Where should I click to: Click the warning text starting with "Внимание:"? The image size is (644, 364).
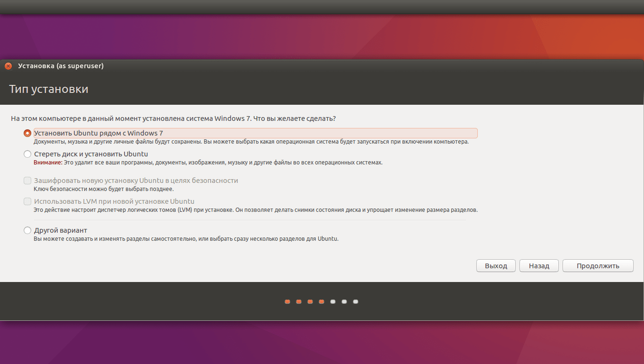(208, 163)
